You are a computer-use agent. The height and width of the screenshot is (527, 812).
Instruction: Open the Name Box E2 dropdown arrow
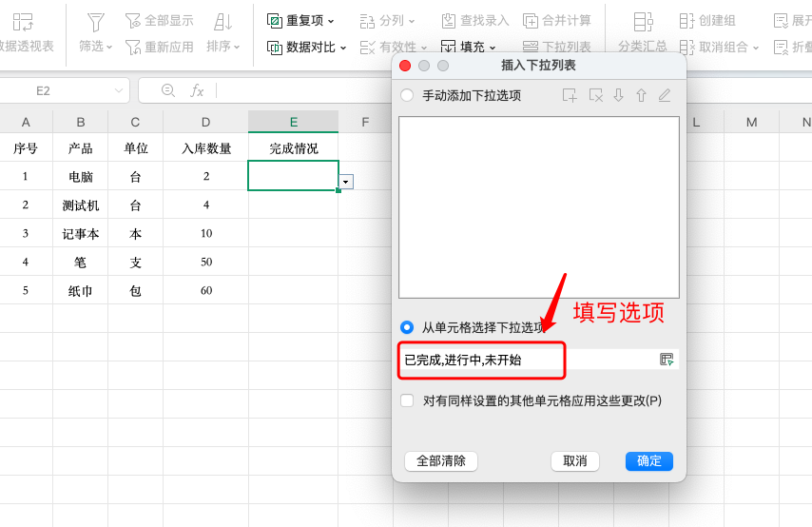[119, 91]
